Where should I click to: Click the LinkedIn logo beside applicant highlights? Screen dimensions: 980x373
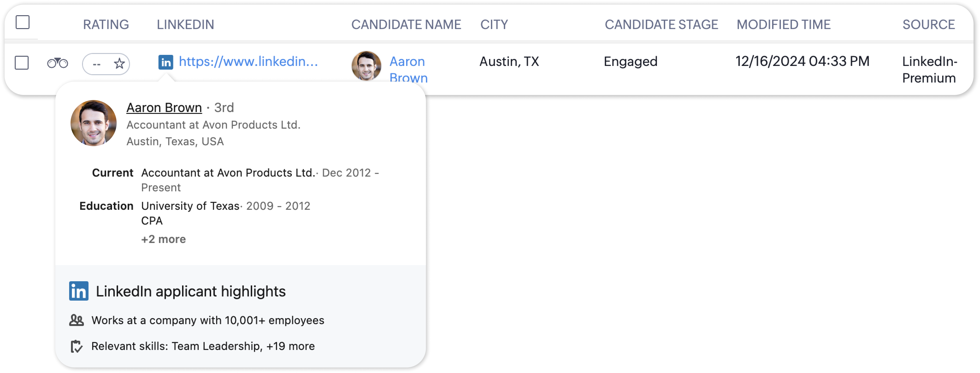point(79,291)
